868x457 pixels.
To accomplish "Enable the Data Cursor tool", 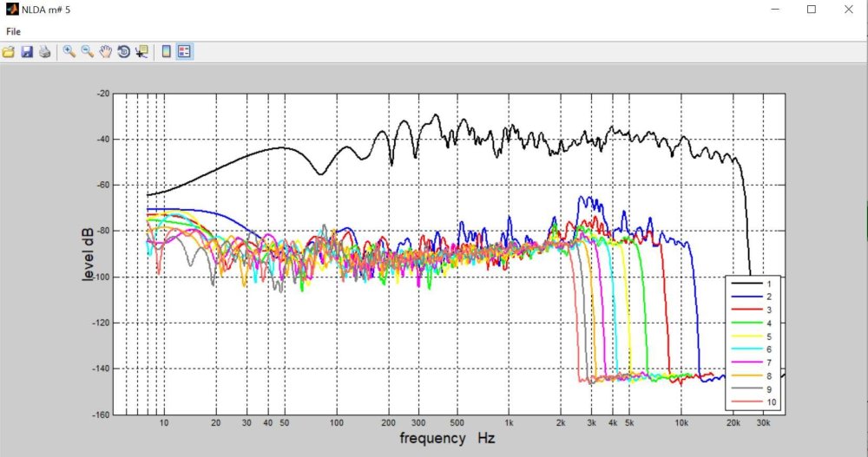I will tap(141, 52).
